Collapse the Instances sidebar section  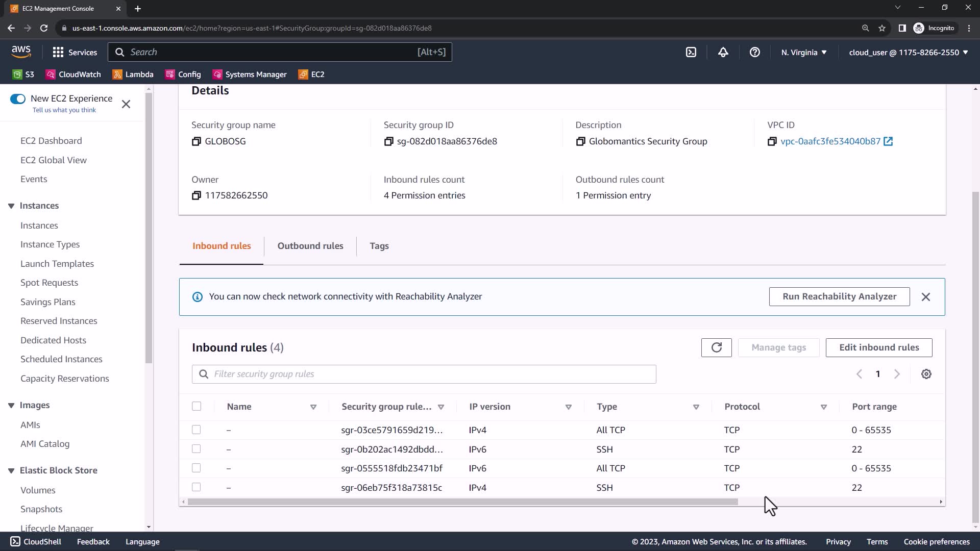tap(11, 206)
